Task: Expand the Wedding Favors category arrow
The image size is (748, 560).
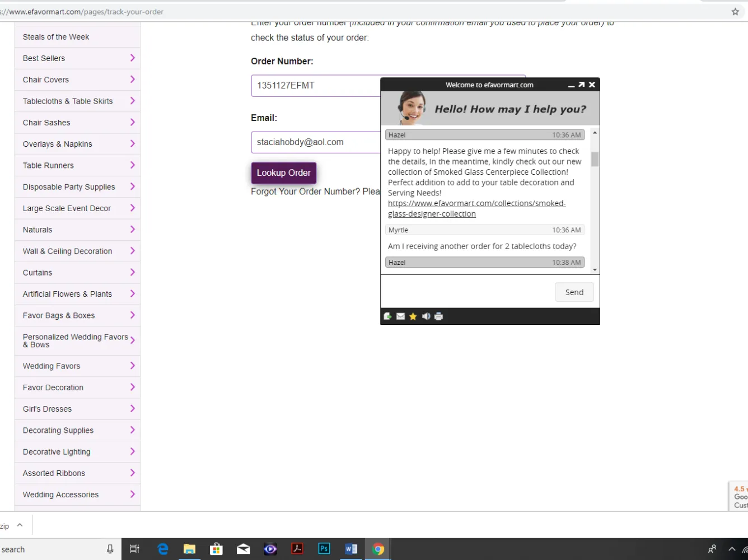Action: pyautogui.click(x=133, y=366)
